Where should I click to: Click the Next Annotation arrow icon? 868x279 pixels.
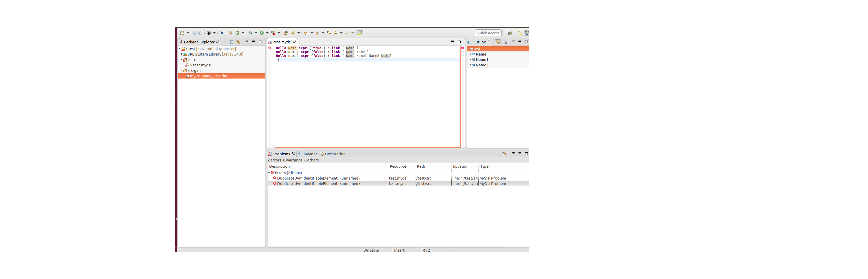[306, 33]
